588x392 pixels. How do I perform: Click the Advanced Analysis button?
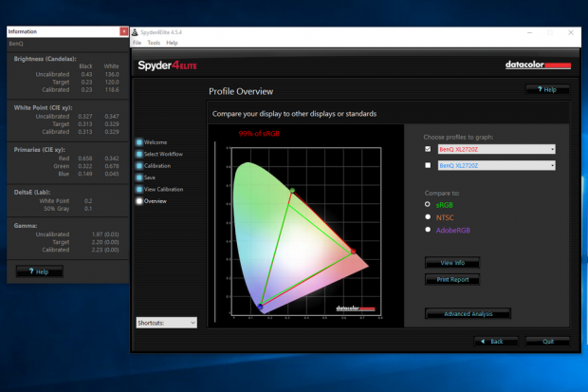coord(468,313)
